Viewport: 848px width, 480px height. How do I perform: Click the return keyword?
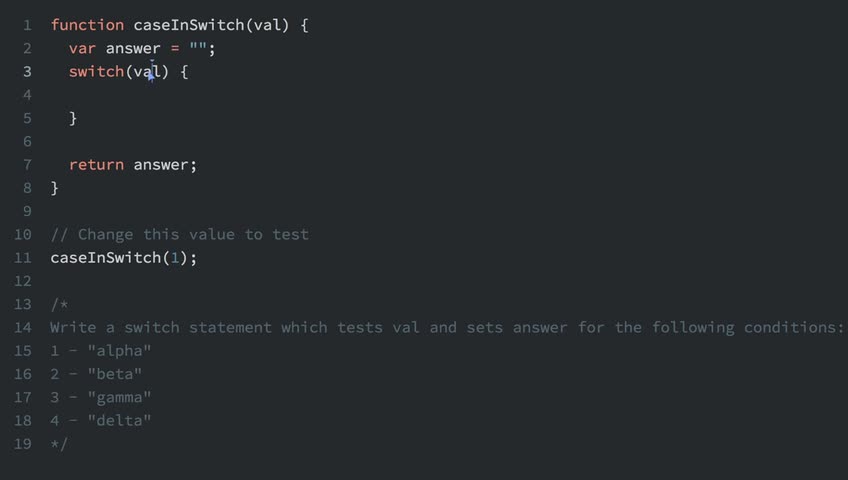pos(96,165)
